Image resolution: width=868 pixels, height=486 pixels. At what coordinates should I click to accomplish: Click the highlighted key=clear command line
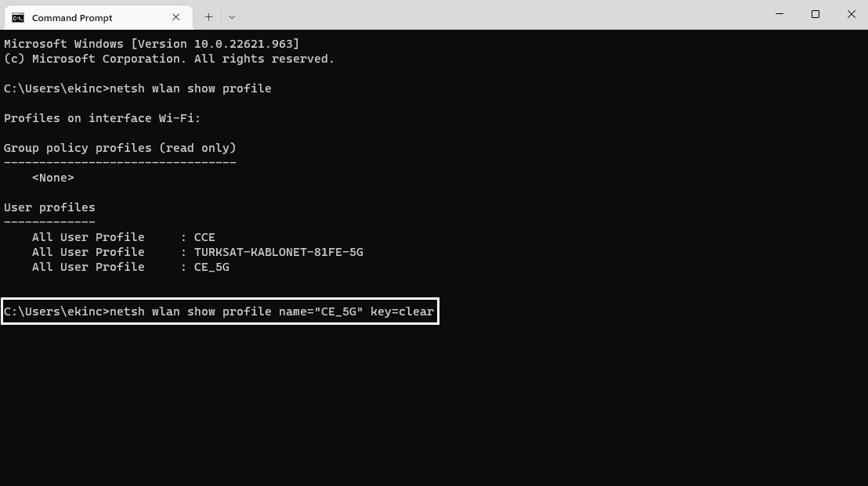[219, 311]
